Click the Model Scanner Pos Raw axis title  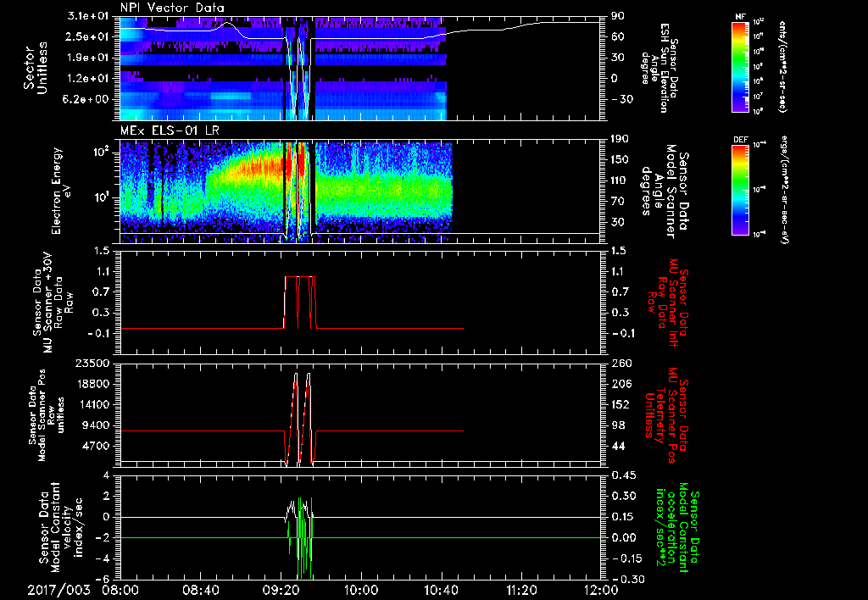tap(46, 415)
